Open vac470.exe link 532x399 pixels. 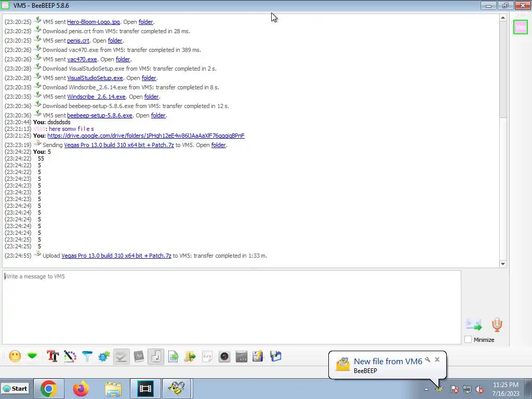click(x=82, y=59)
